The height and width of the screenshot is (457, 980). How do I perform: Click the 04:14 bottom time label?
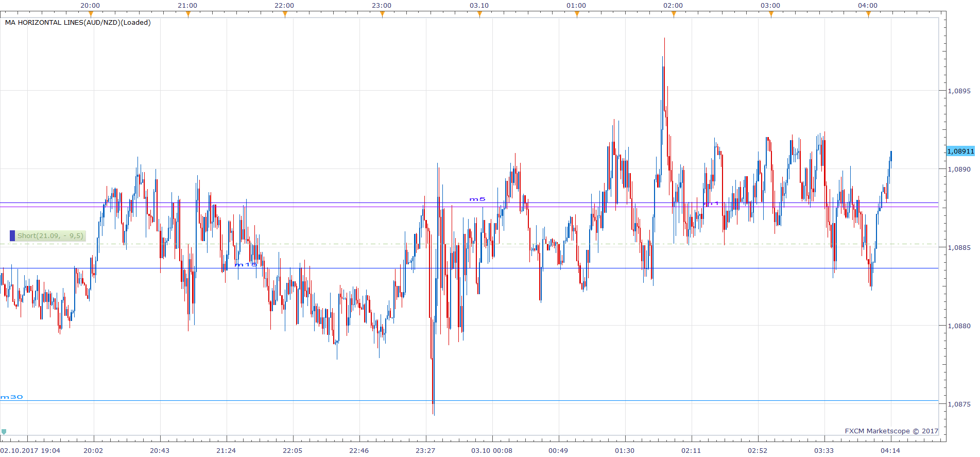(x=890, y=450)
